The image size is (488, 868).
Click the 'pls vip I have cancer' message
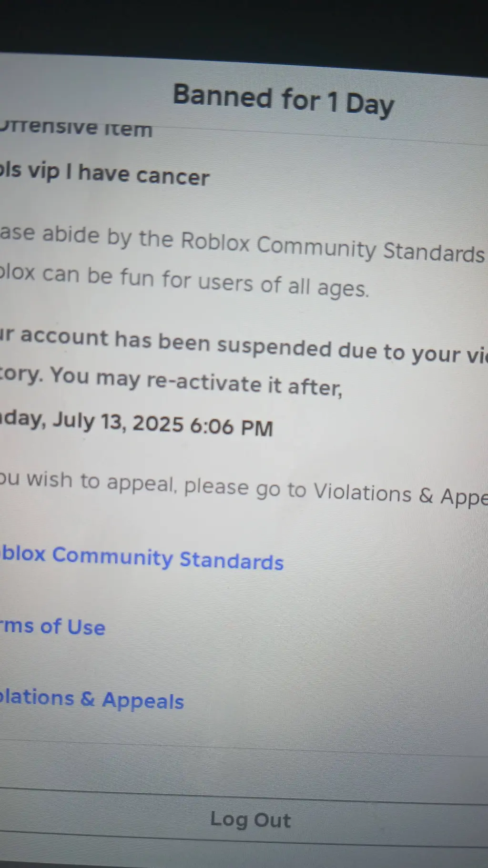coord(105,174)
